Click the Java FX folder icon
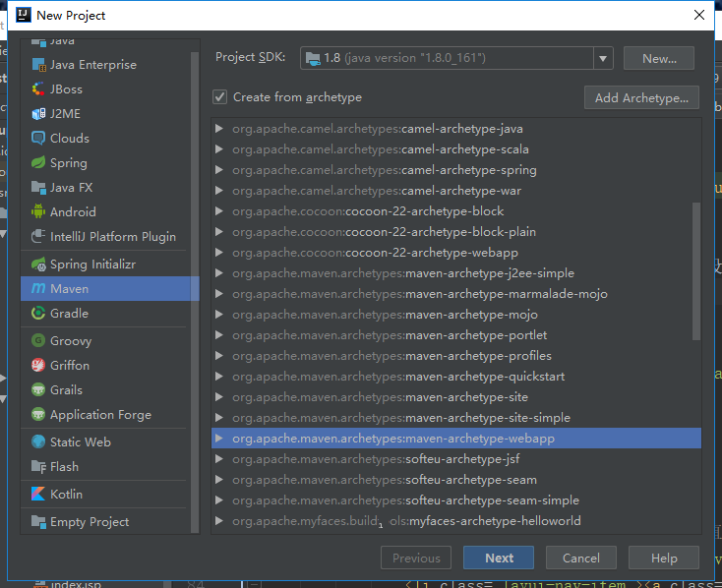Viewport: 722px width, 588px height. click(x=38, y=188)
